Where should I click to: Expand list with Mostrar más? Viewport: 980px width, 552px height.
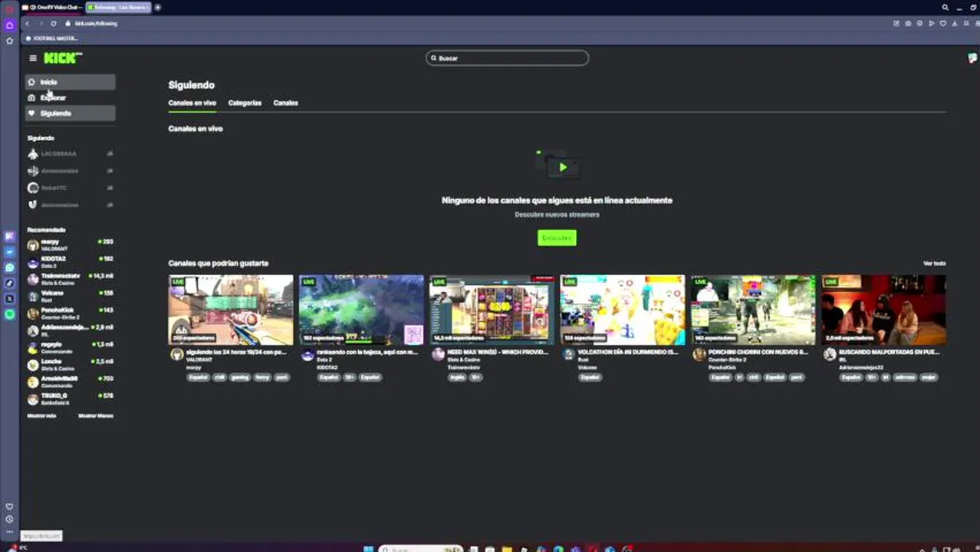41,416
